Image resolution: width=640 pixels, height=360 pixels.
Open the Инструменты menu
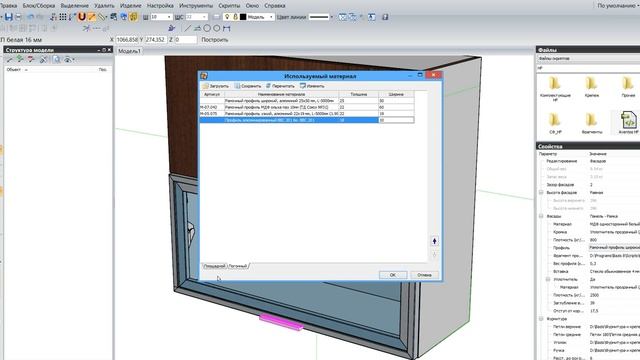[196, 6]
